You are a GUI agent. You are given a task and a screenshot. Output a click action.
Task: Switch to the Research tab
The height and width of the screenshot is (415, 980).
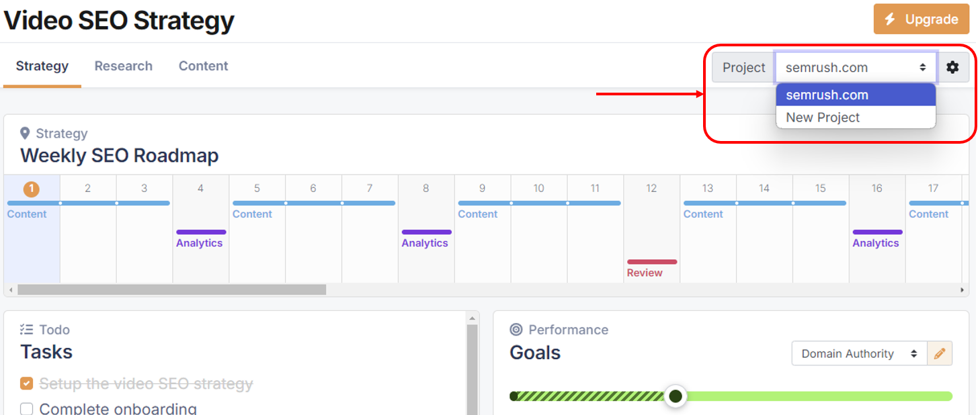click(123, 66)
